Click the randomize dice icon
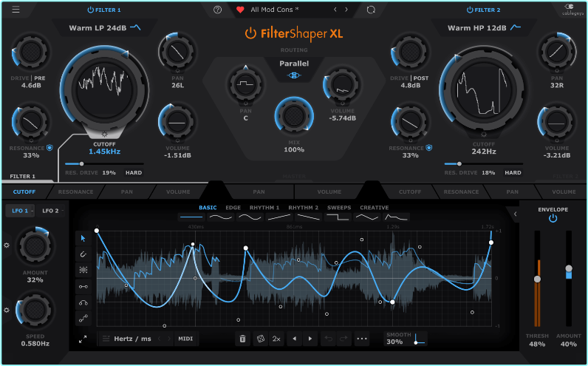The width and height of the screenshot is (588, 366). pyautogui.click(x=260, y=339)
